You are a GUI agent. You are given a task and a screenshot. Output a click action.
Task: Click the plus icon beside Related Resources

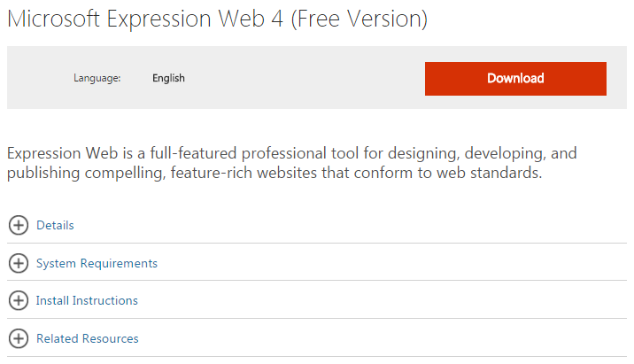(19, 338)
